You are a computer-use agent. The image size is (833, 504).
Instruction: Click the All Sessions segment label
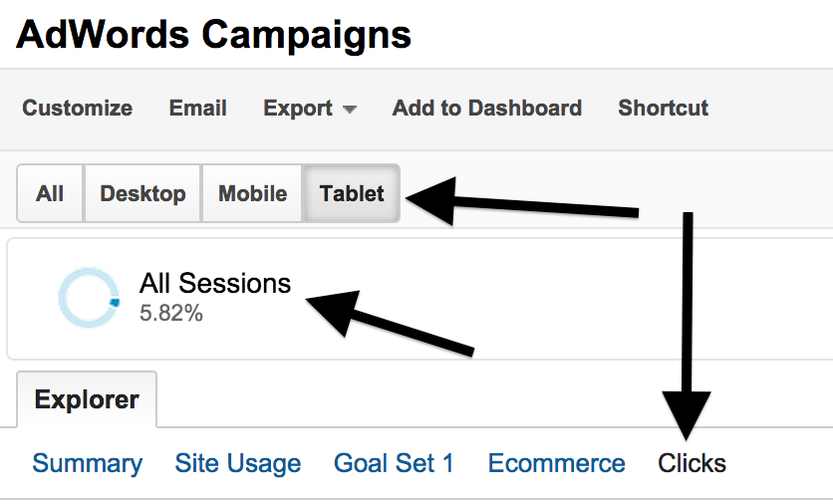215,284
